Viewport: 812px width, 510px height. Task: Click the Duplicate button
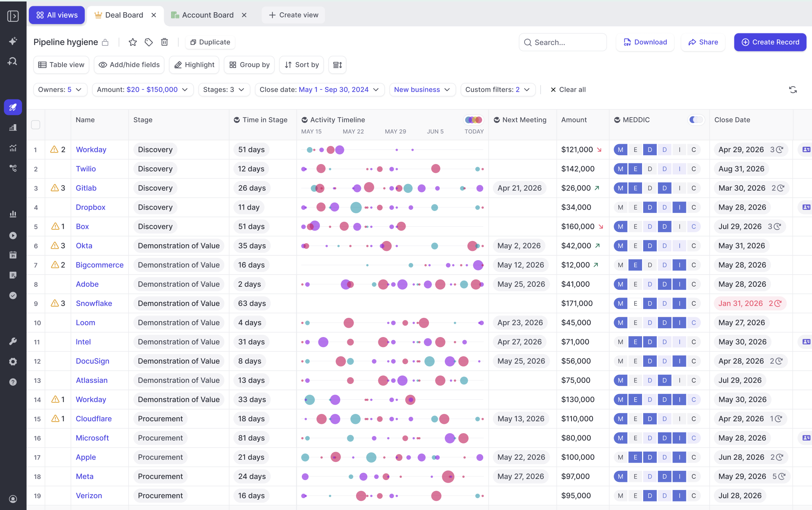210,42
